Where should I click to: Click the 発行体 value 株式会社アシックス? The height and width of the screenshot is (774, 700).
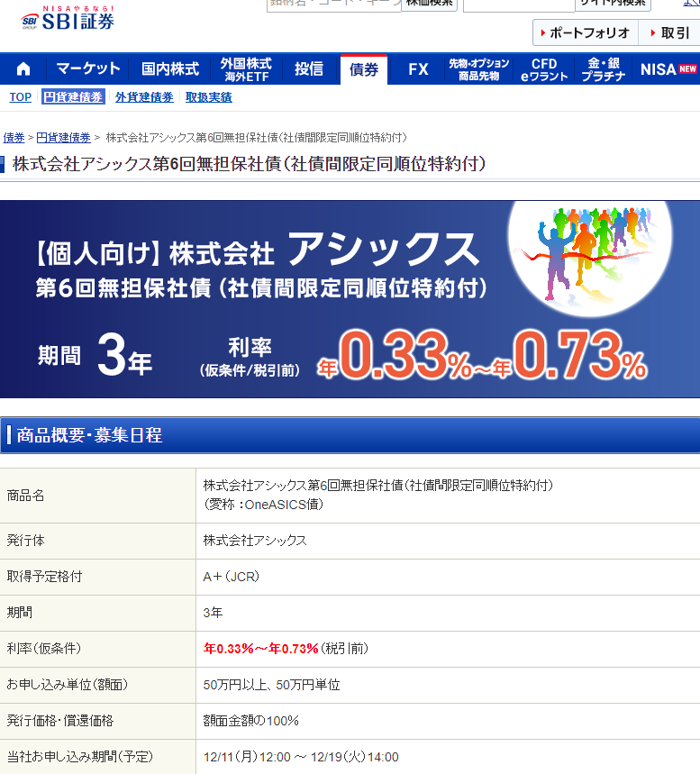pos(255,541)
